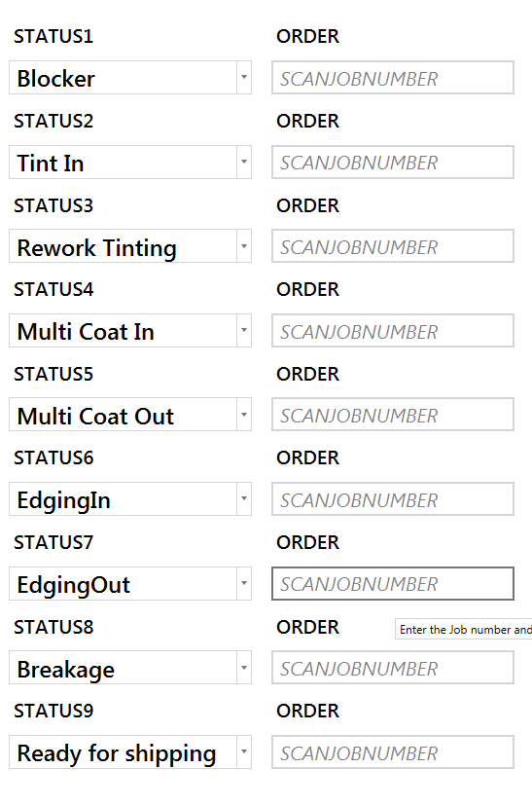This screenshot has width=532, height=805.
Task: Select the order field beside Rework Tinting
Action: [393, 246]
